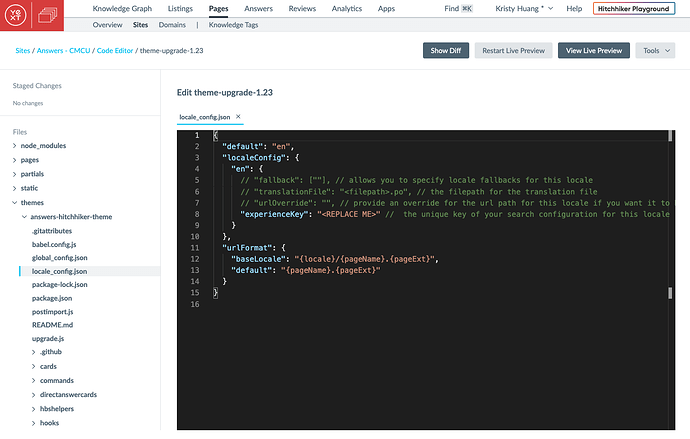The width and height of the screenshot is (690, 439).
Task: Open the Listings menu
Action: tap(180, 8)
